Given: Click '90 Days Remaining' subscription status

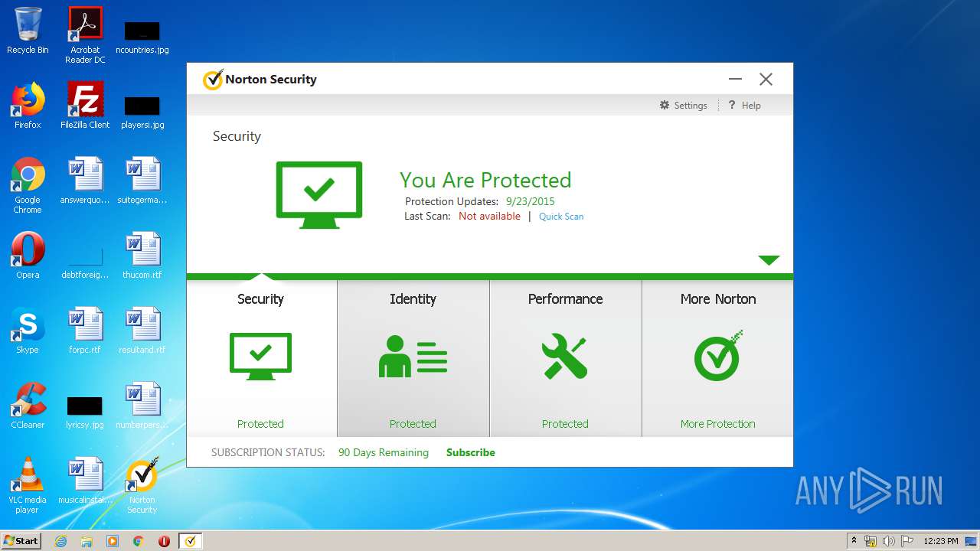Looking at the screenshot, I should 384,452.
